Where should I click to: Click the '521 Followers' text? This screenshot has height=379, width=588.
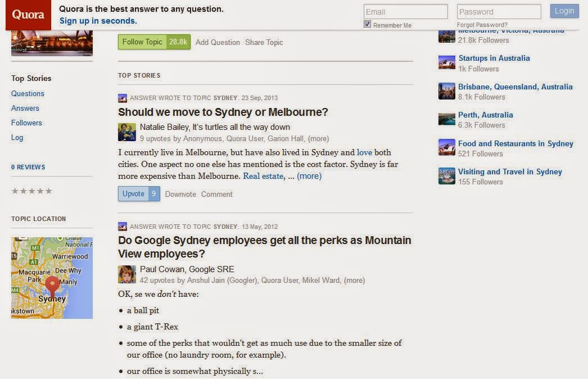tap(481, 154)
